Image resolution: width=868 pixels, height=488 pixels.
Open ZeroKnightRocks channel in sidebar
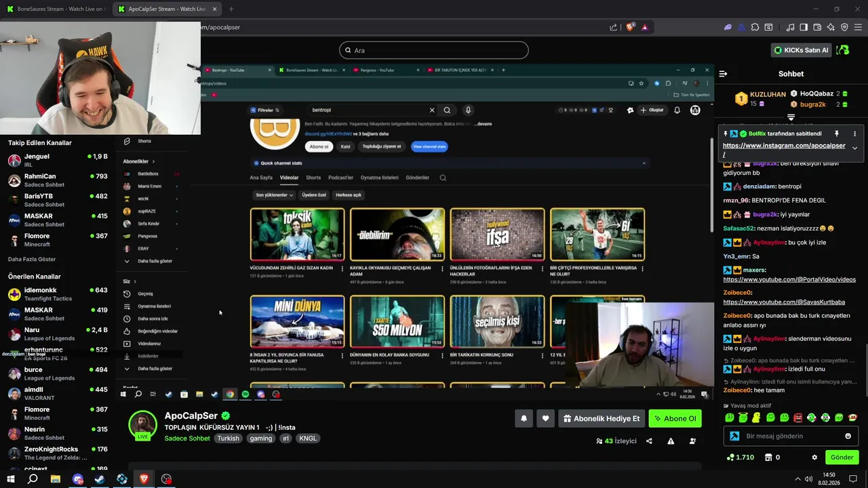pos(58,453)
